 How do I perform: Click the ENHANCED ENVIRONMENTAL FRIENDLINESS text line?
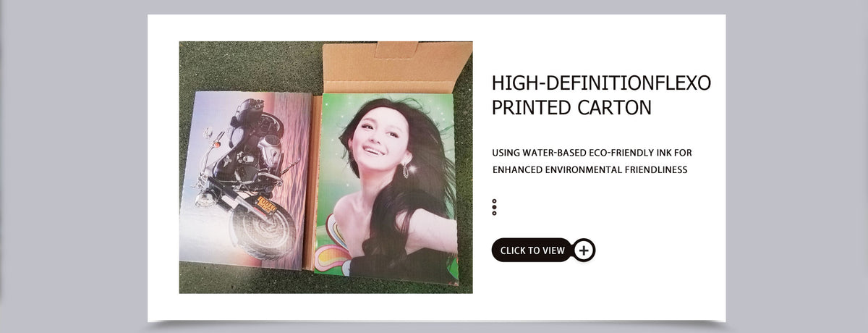(x=590, y=170)
